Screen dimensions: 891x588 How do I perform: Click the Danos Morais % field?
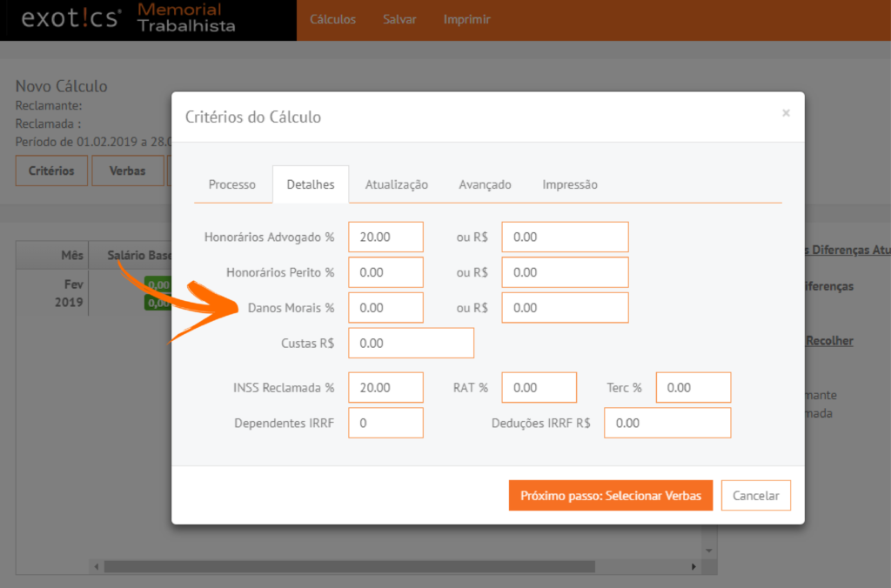tap(385, 308)
